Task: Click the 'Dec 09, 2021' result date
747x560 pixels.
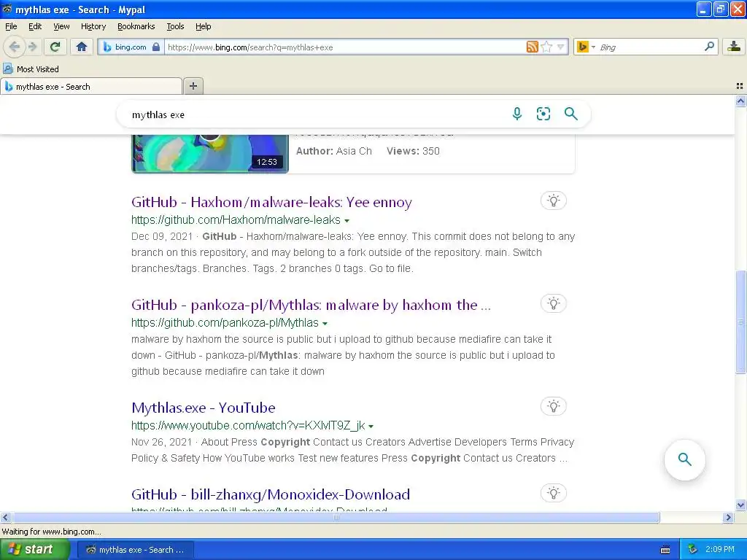Action: click(162, 236)
